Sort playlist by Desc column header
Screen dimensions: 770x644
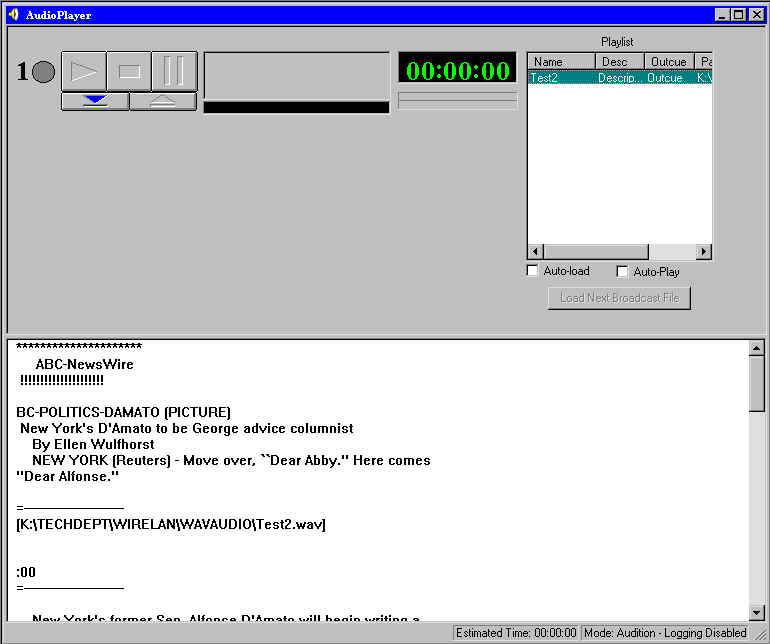(x=619, y=61)
